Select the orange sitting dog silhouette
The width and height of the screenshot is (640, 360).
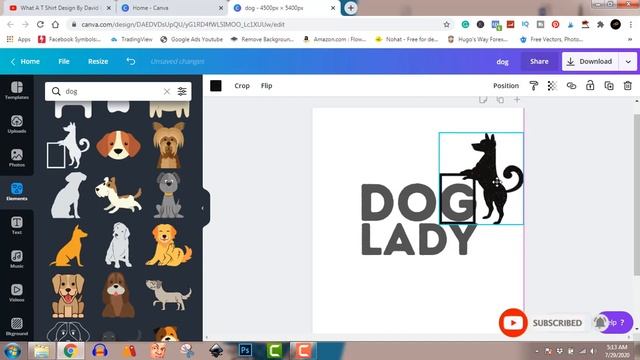tap(69, 246)
